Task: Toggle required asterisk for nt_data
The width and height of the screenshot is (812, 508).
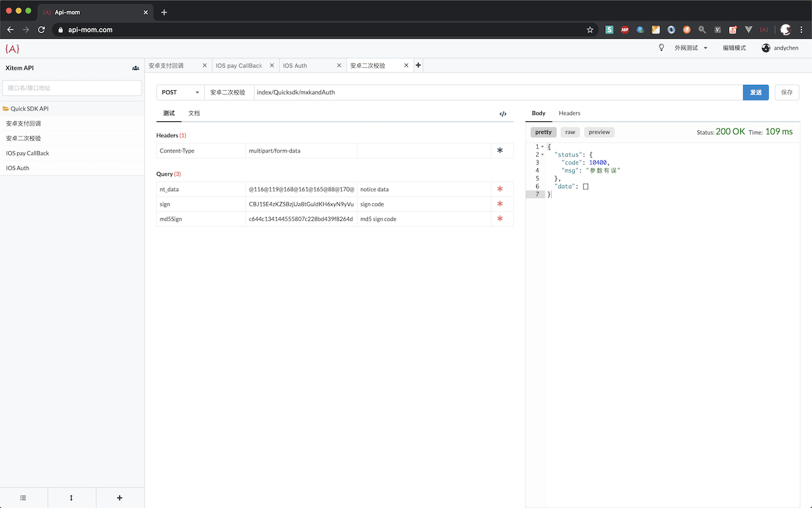Action: point(500,189)
